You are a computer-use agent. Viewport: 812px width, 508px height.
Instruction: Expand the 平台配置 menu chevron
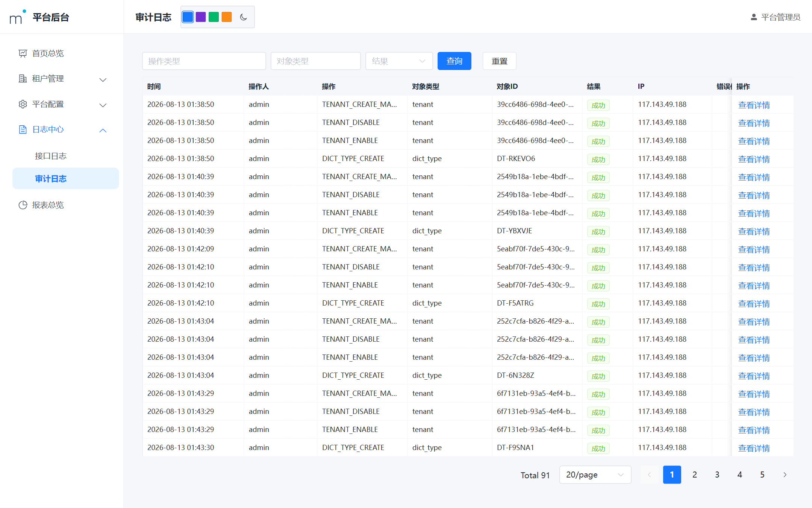tap(103, 105)
